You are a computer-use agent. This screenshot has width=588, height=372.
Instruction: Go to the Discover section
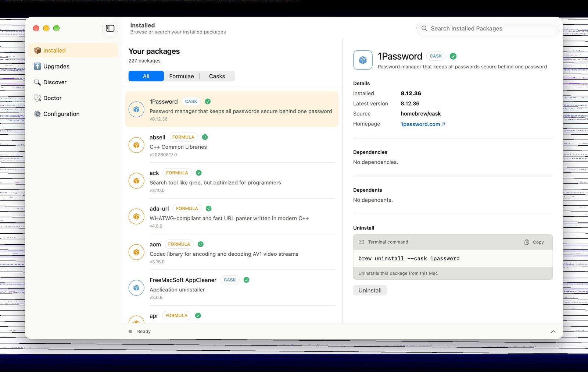click(73, 82)
